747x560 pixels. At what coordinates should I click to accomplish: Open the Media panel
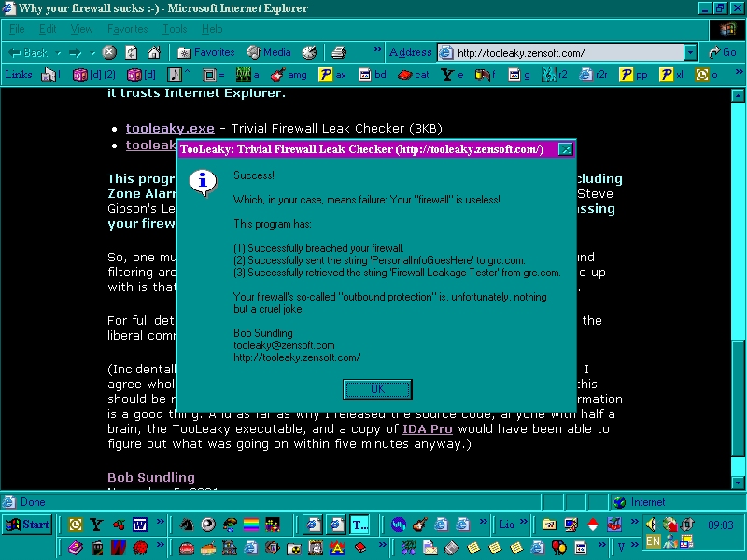click(269, 52)
